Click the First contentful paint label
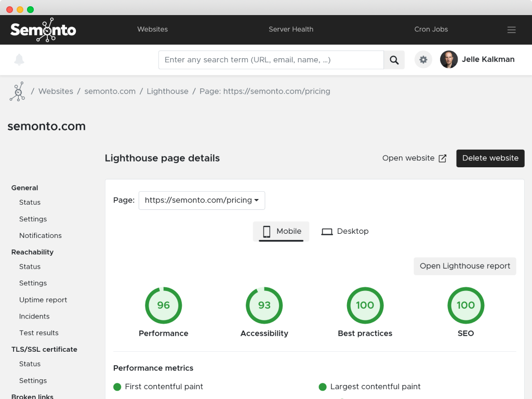This screenshot has height=399, width=532. [x=164, y=387]
